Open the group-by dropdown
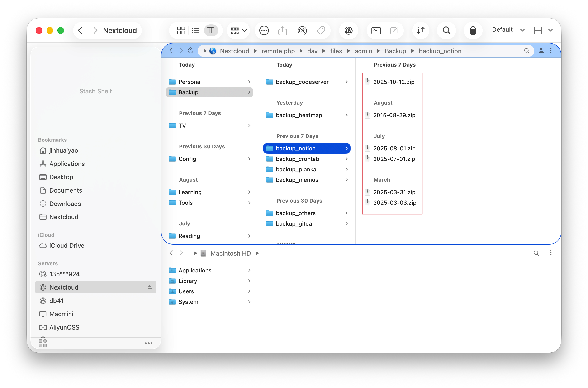The width and height of the screenshot is (588, 388). coord(238,30)
